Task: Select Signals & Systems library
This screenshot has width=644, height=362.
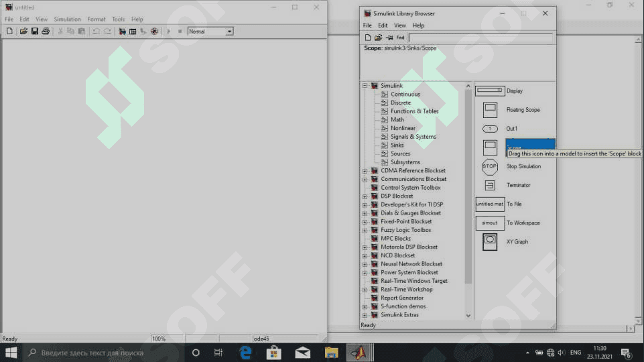Action: [x=413, y=136]
